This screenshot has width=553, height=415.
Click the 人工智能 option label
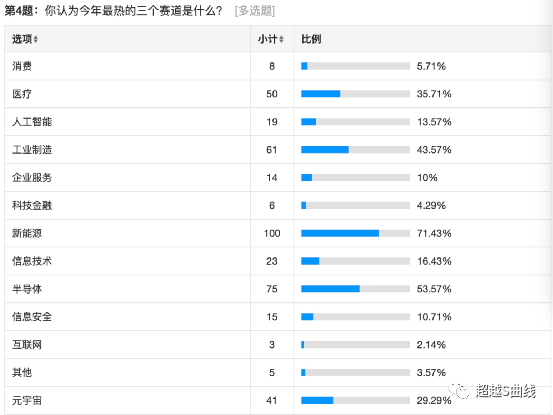32,122
